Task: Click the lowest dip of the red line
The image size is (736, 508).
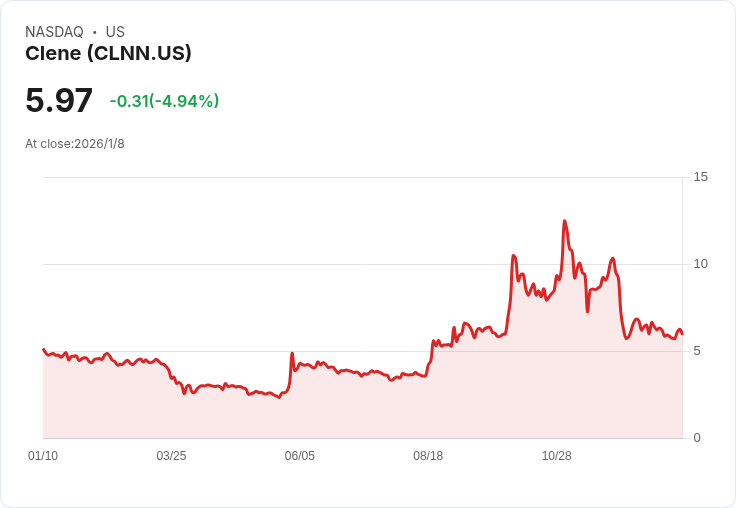Action: click(280, 397)
